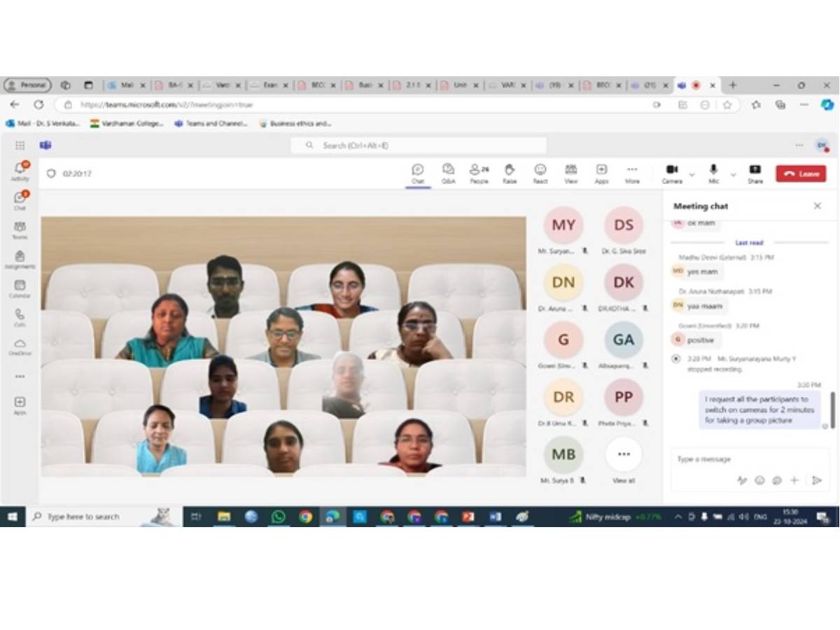The height and width of the screenshot is (630, 840).
Task: Expand the Mic options dropdown arrow
Action: click(x=733, y=174)
